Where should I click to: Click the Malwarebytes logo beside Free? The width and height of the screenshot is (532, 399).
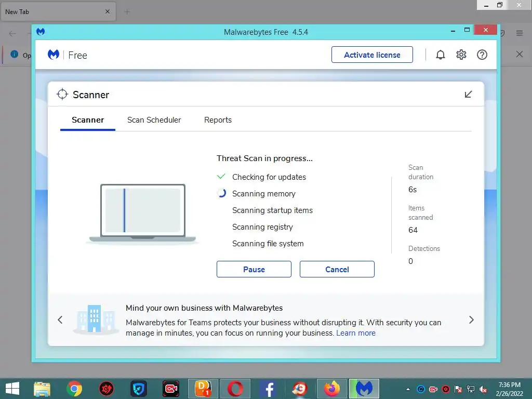[54, 55]
